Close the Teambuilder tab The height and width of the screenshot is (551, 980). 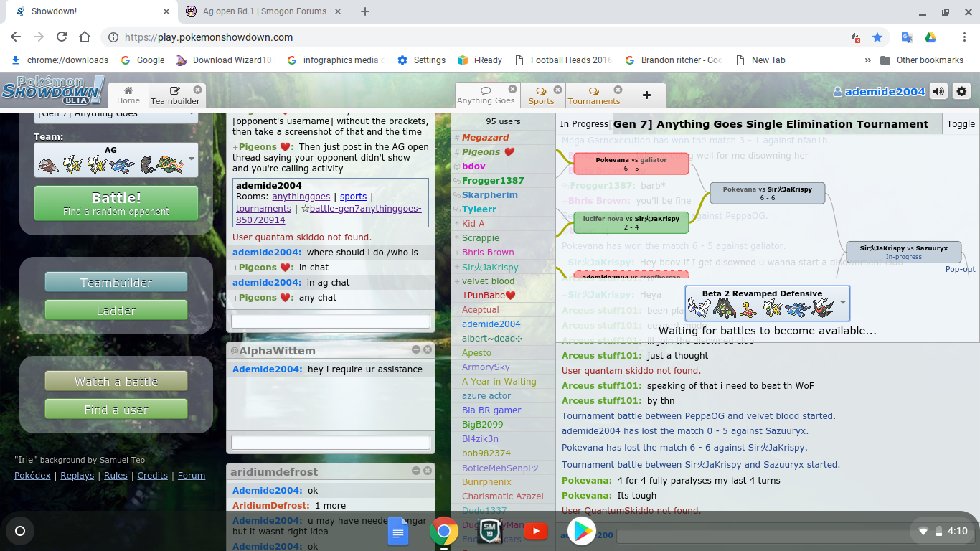pos(197,90)
